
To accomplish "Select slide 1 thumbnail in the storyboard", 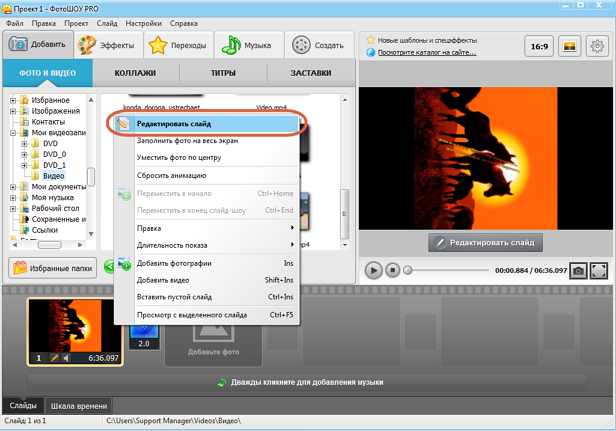I will (x=75, y=332).
